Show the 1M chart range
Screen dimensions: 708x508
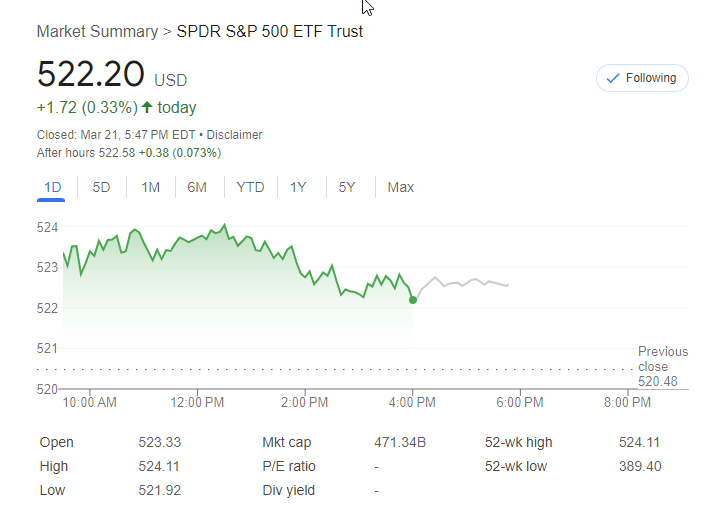click(150, 187)
